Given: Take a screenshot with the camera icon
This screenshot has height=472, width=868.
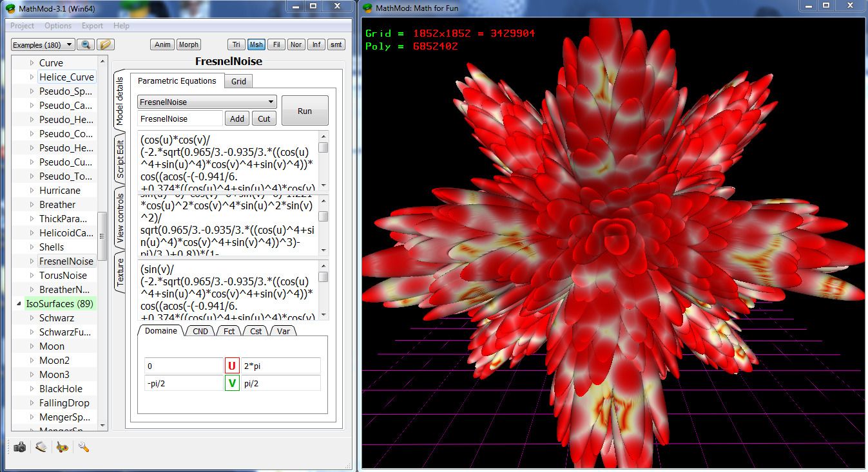Looking at the screenshot, I should [19, 446].
